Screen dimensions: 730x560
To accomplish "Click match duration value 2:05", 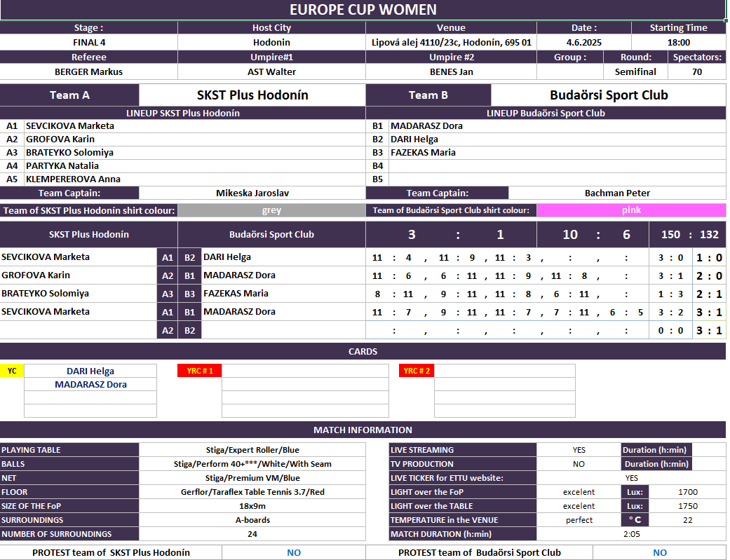I will pyautogui.click(x=631, y=533).
